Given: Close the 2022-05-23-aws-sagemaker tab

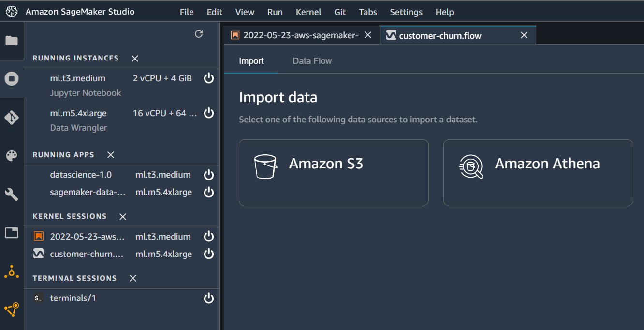Looking at the screenshot, I should point(368,35).
